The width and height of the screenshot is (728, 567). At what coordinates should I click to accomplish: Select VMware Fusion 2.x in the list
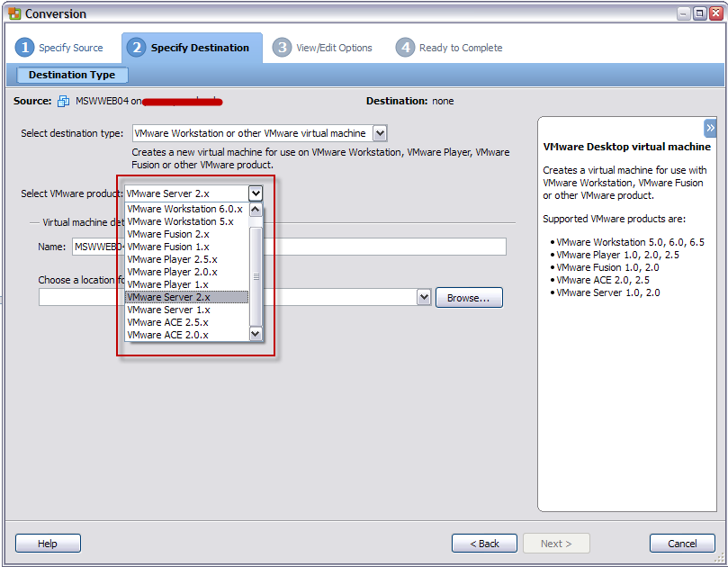click(168, 234)
